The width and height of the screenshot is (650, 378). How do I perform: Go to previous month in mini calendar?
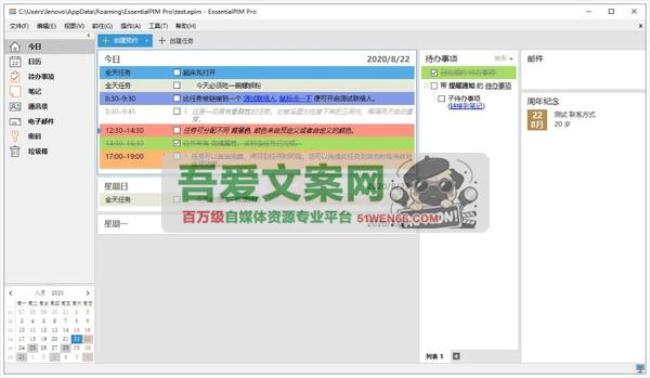[11, 293]
